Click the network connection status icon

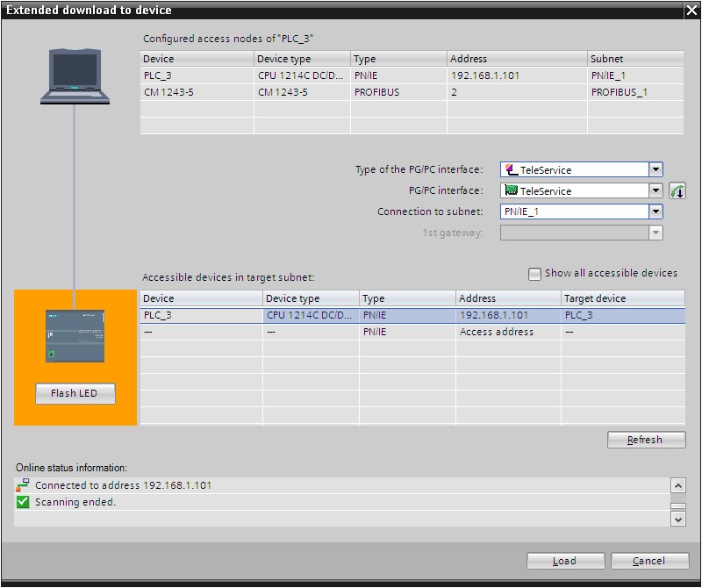click(x=23, y=485)
